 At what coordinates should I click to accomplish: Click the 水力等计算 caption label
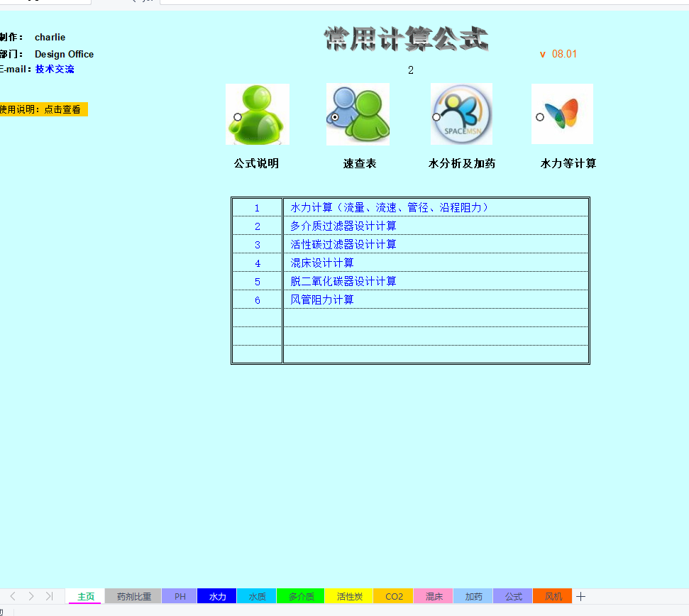coord(568,163)
